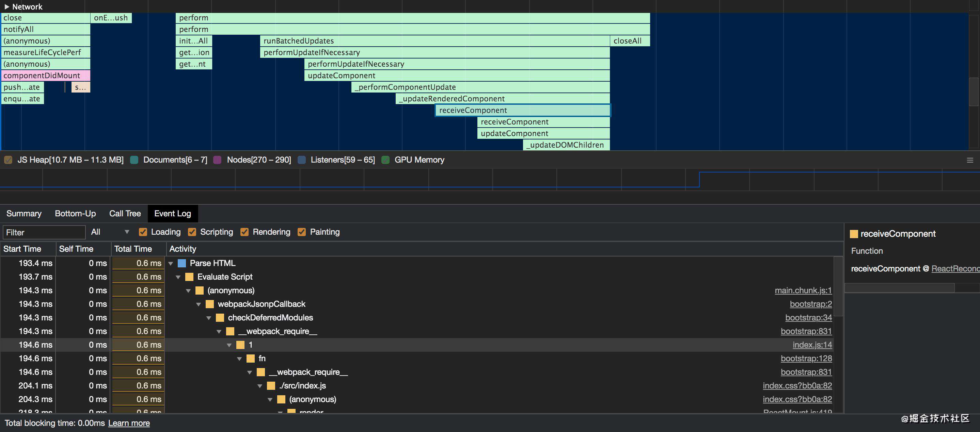Click the receiveComponent yellow icon in details pane
The height and width of the screenshot is (432, 980).
click(x=854, y=234)
